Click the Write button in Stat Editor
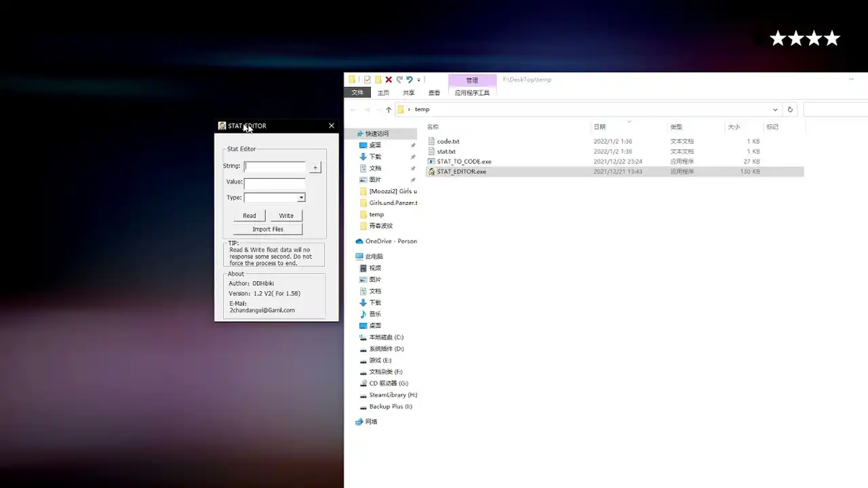 tap(286, 216)
